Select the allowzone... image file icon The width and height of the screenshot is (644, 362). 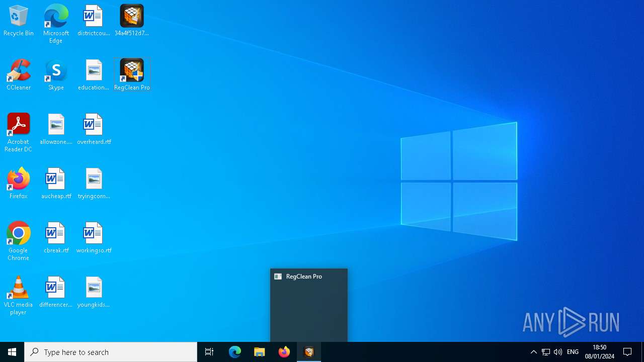coord(56,130)
